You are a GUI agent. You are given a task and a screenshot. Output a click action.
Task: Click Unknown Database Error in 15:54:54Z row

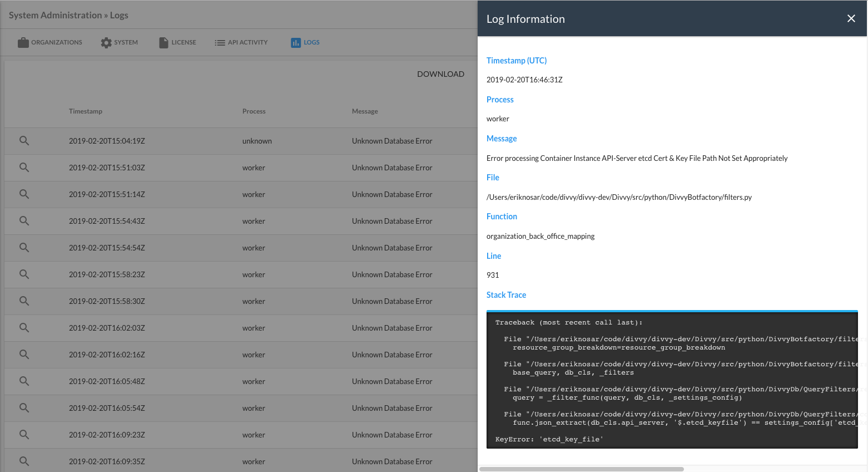pos(392,248)
